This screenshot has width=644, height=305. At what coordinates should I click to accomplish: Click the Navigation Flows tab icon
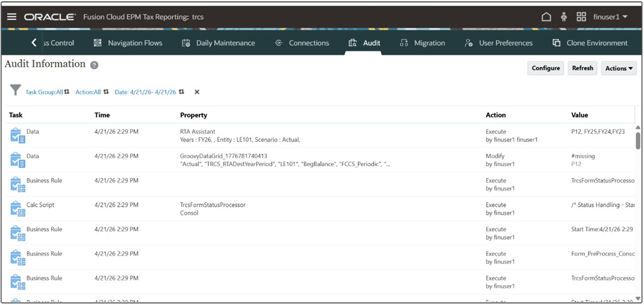98,43
